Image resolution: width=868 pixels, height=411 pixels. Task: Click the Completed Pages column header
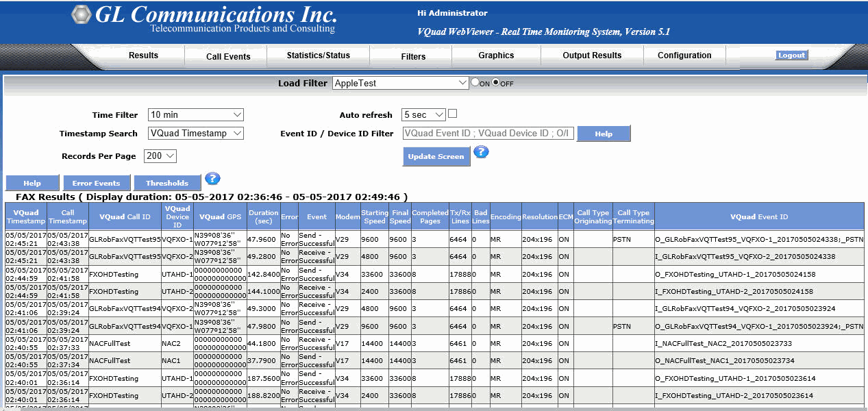(x=430, y=216)
